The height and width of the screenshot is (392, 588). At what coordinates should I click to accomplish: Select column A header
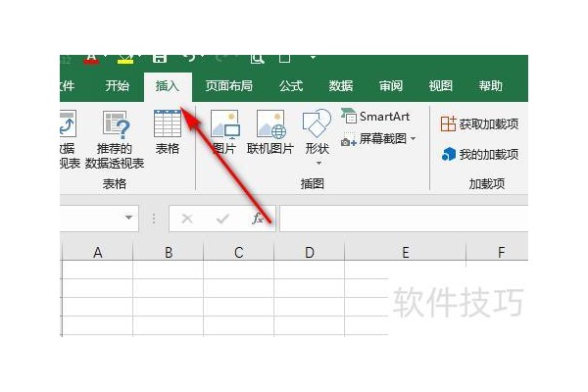click(x=97, y=252)
